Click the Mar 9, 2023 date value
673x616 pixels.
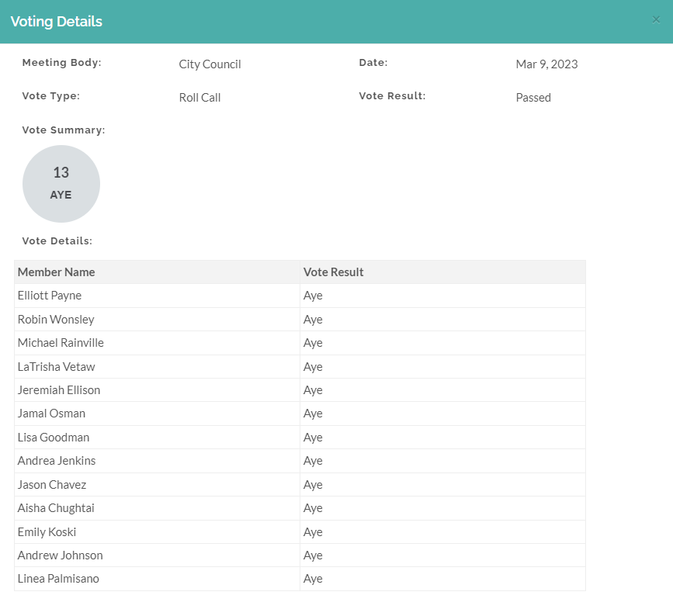[x=546, y=64]
